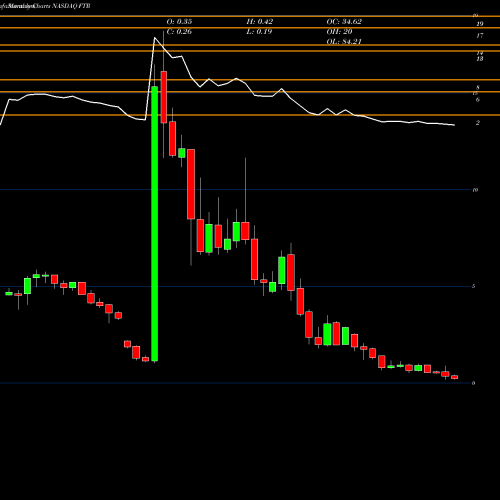The height and width of the screenshot is (500, 500).
Task: Click the upper axis label 17
Action: point(480,36)
